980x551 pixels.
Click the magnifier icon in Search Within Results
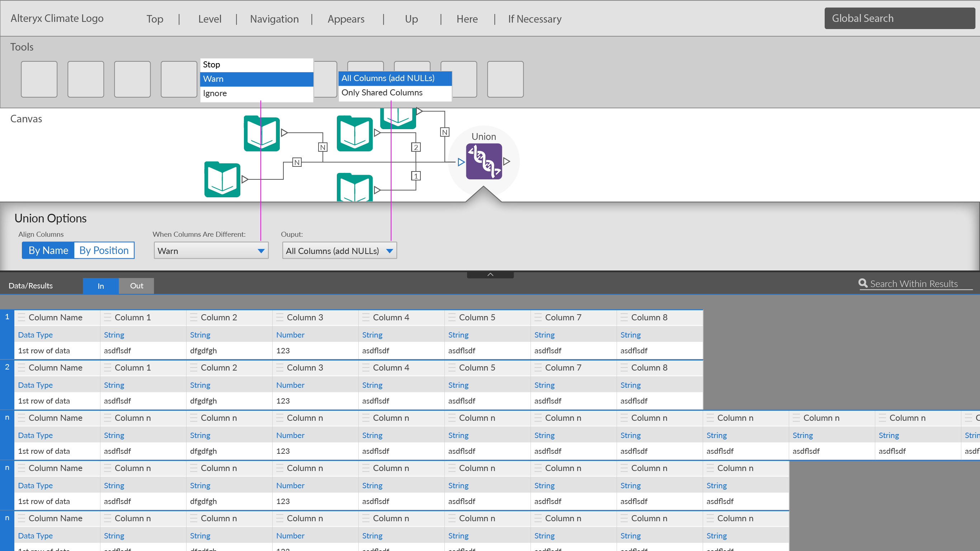pos(862,283)
